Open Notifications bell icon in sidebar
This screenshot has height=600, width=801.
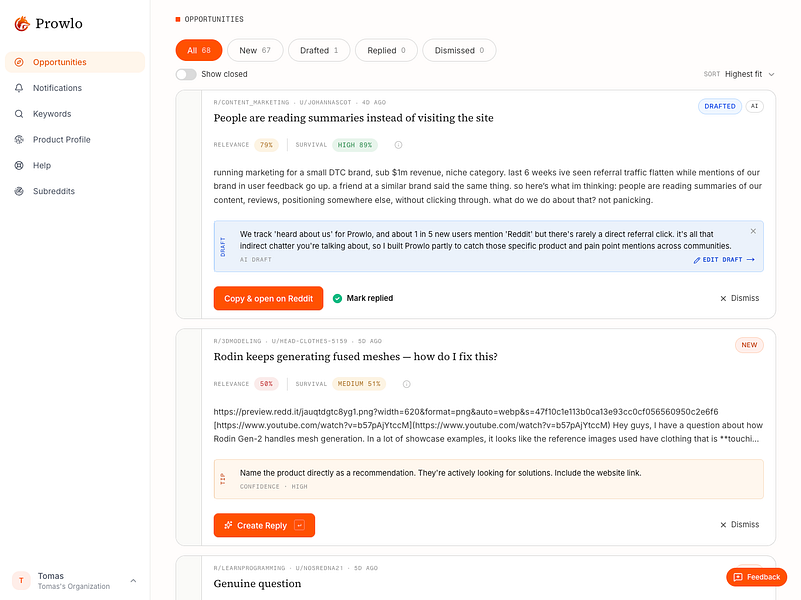tap(19, 88)
